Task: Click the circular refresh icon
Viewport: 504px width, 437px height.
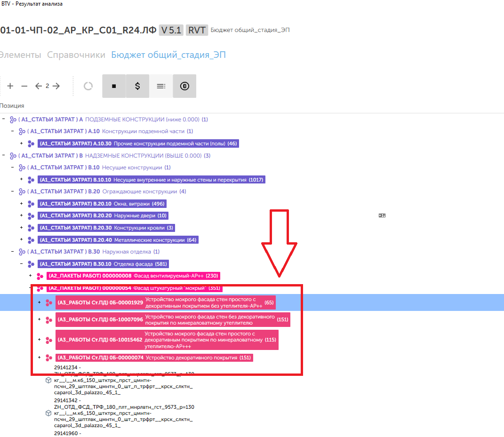Action: pos(88,86)
